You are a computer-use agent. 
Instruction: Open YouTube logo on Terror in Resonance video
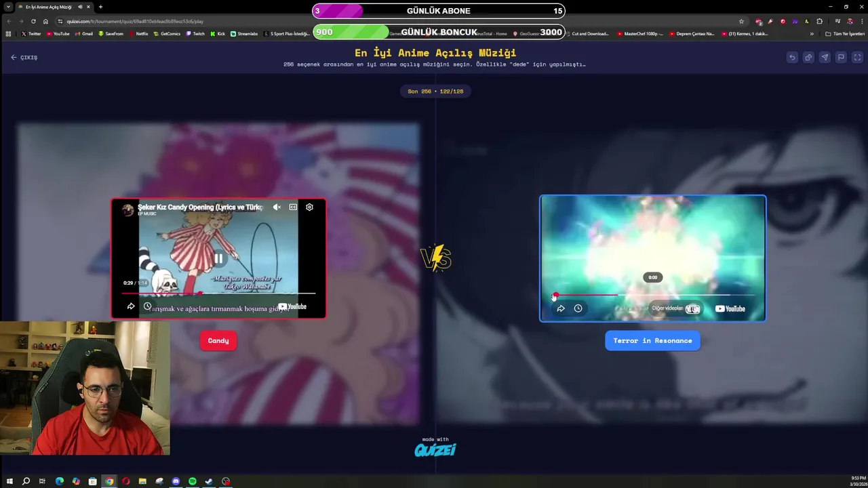tap(730, 308)
